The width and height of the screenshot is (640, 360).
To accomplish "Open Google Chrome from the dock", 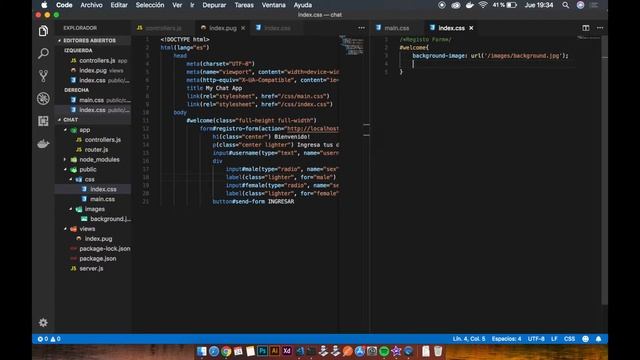I will (226, 351).
